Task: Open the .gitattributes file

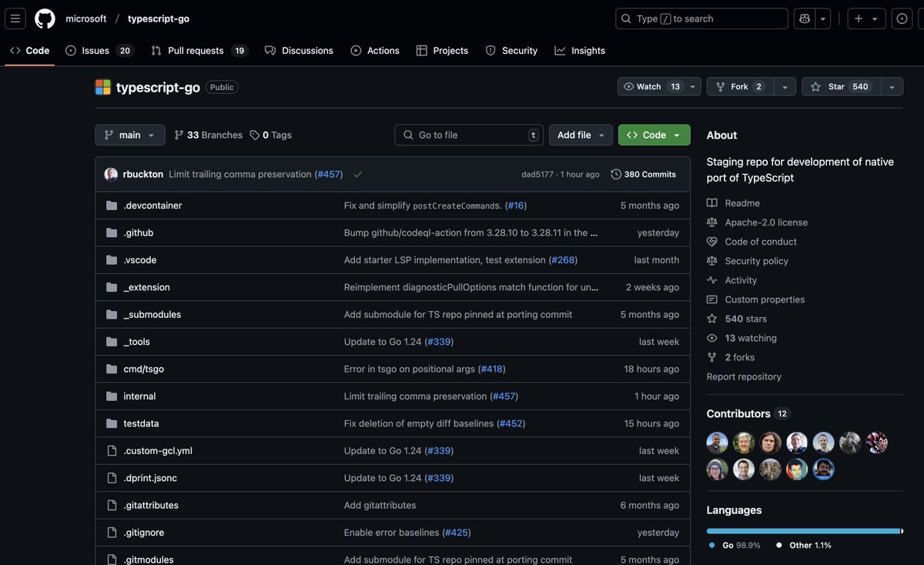Action: tap(151, 506)
